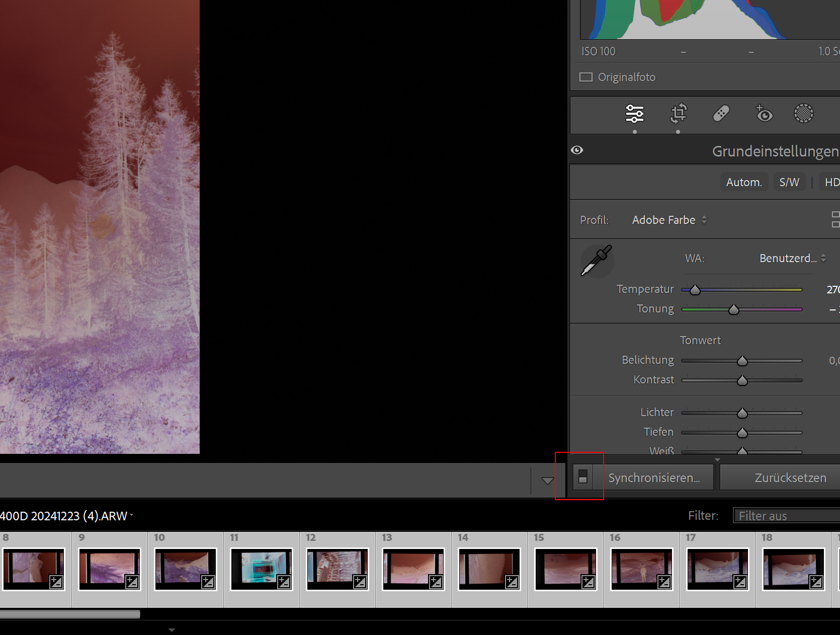This screenshot has width=840, height=635.
Task: Click the develop badge on thumbnail 14
Action: click(512, 582)
